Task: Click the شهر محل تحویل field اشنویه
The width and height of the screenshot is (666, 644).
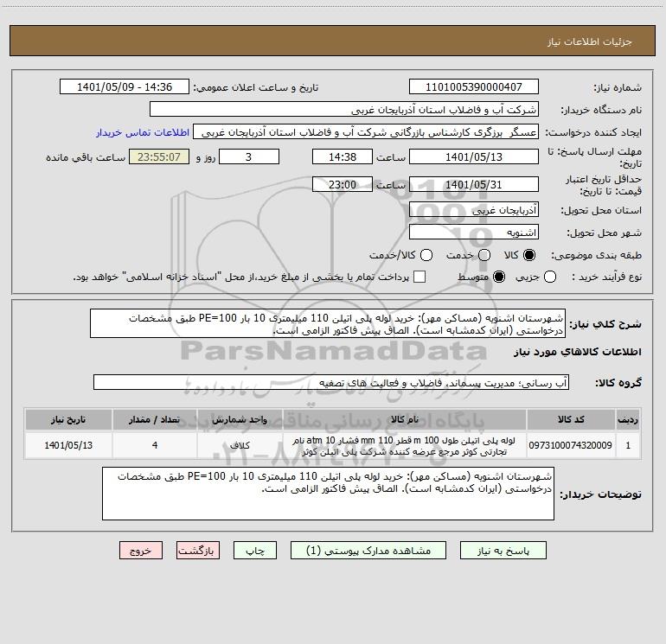Action: click(x=474, y=233)
